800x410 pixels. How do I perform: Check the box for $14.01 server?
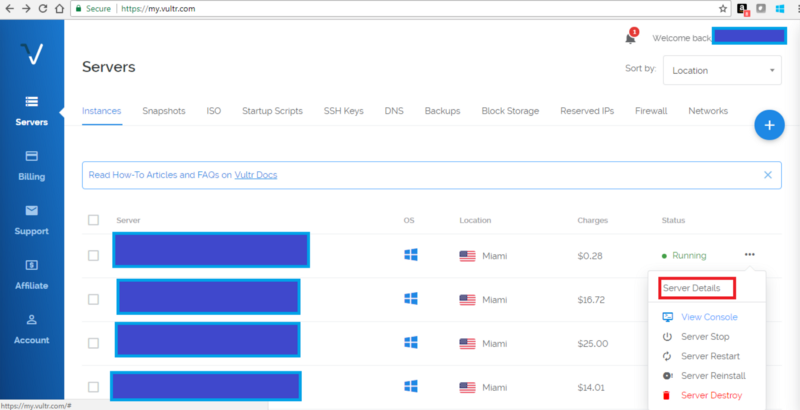93,387
